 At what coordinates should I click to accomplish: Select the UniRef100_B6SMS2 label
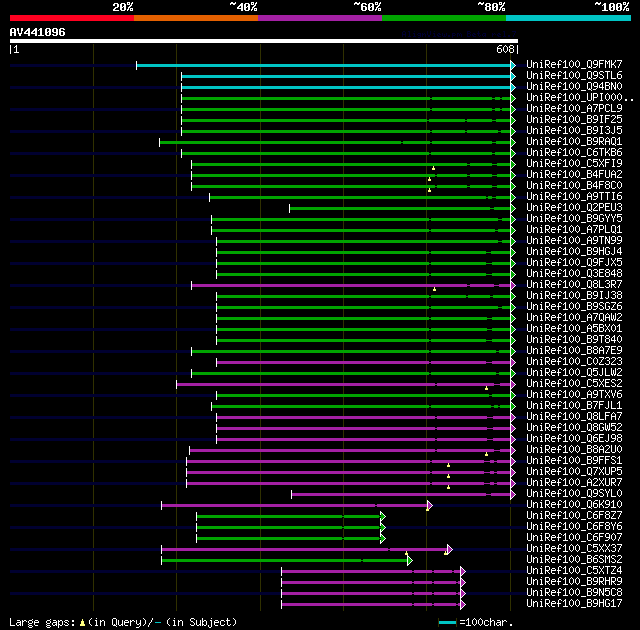[x=574, y=560]
